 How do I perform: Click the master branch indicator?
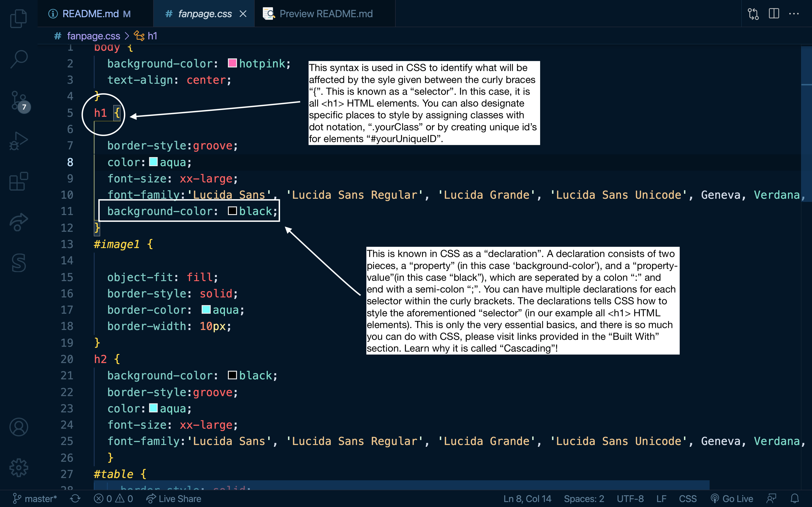(x=35, y=499)
